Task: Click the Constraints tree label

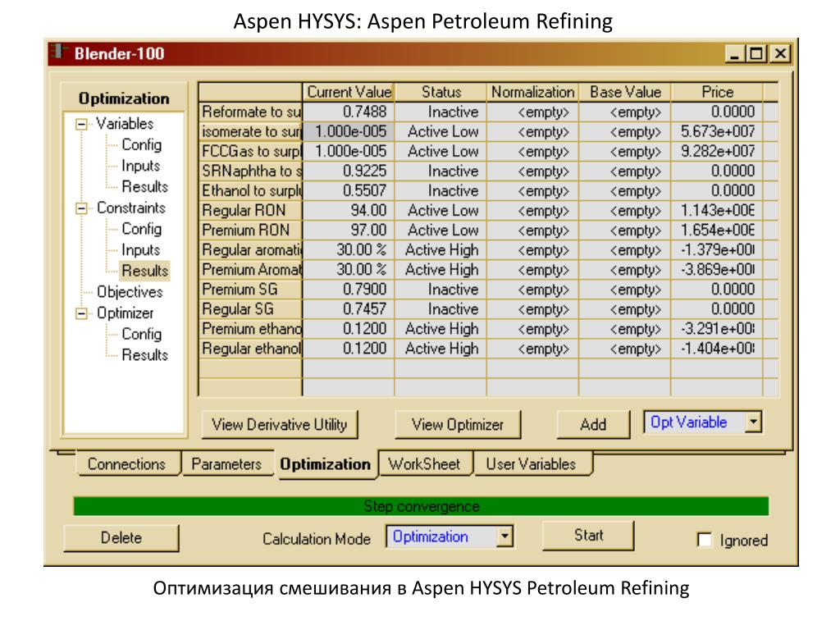Action: pyautogui.click(x=131, y=208)
